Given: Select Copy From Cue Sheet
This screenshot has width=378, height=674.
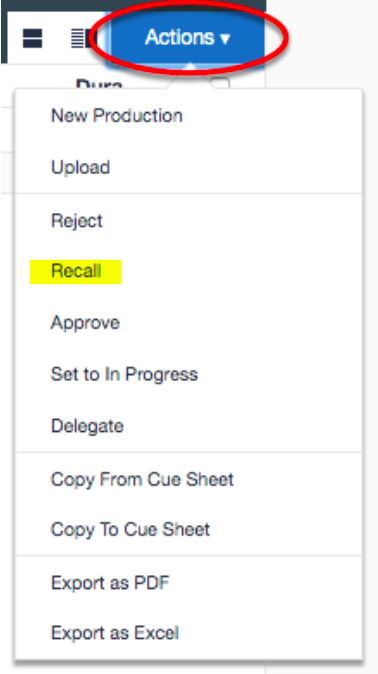Looking at the screenshot, I should (142, 479).
